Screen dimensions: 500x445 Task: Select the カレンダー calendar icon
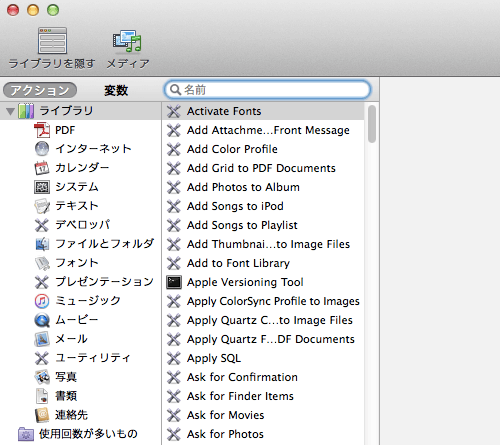(x=42, y=168)
